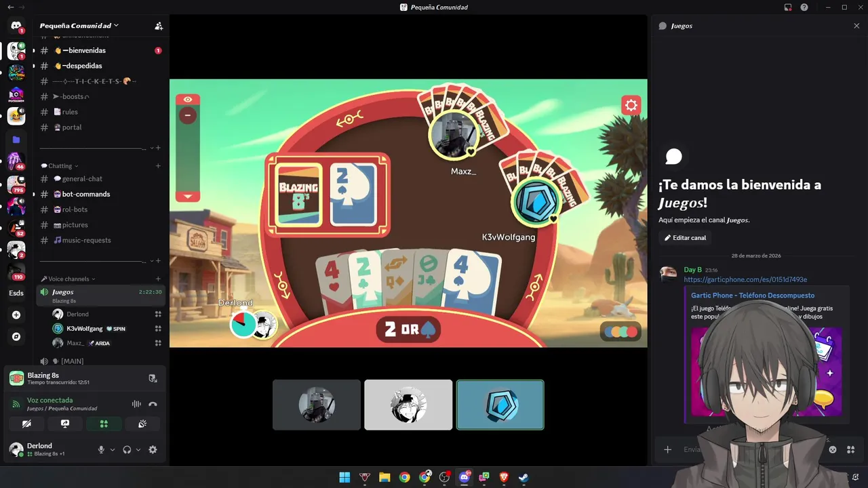Open the Esds server
Viewport: 868px width, 488px height.
point(16,293)
